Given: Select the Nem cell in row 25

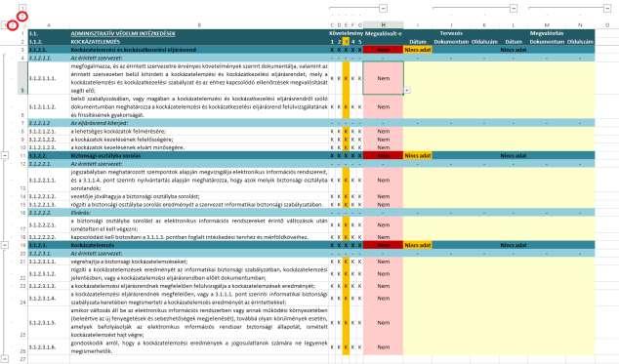Looking at the screenshot, I should pos(383,323).
